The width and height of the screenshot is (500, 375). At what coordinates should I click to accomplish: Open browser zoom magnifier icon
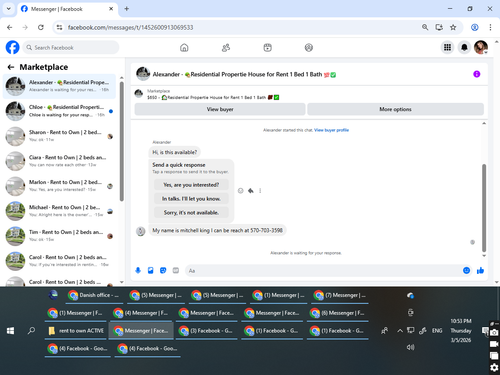pyautogui.click(x=425, y=27)
